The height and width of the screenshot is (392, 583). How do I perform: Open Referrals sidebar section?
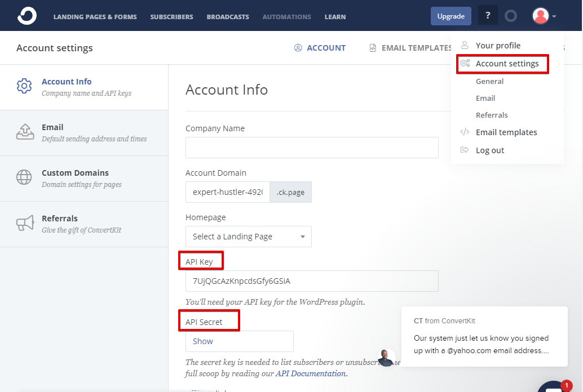click(84, 224)
